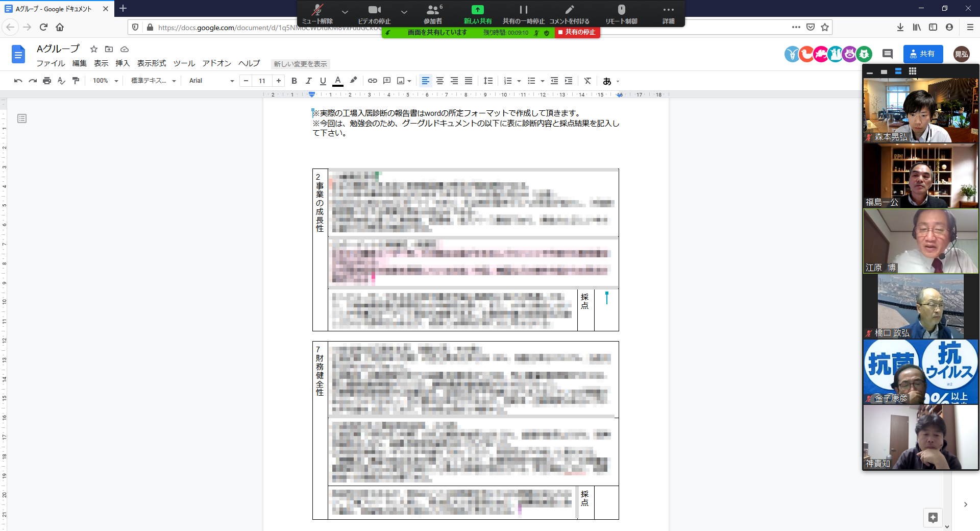980x531 pixels.
Task: Star the Aグループ document
Action: 94,49
